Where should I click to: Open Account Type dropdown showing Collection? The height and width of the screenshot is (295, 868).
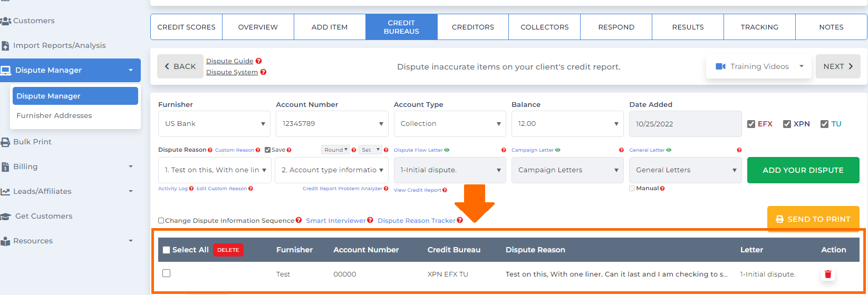tap(450, 124)
